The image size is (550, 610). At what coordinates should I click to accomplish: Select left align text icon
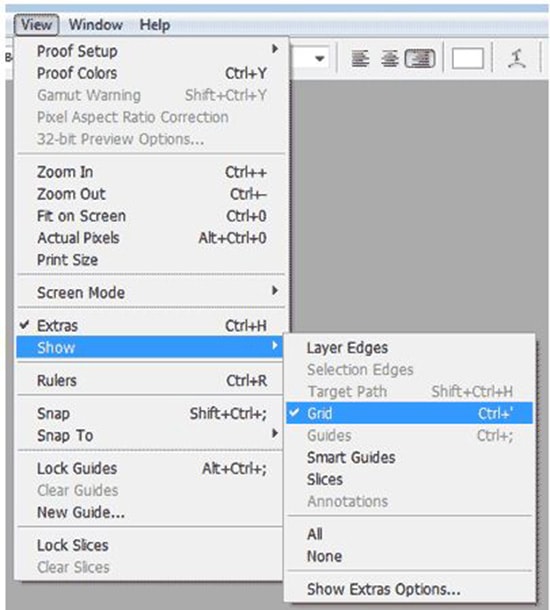pos(360,59)
